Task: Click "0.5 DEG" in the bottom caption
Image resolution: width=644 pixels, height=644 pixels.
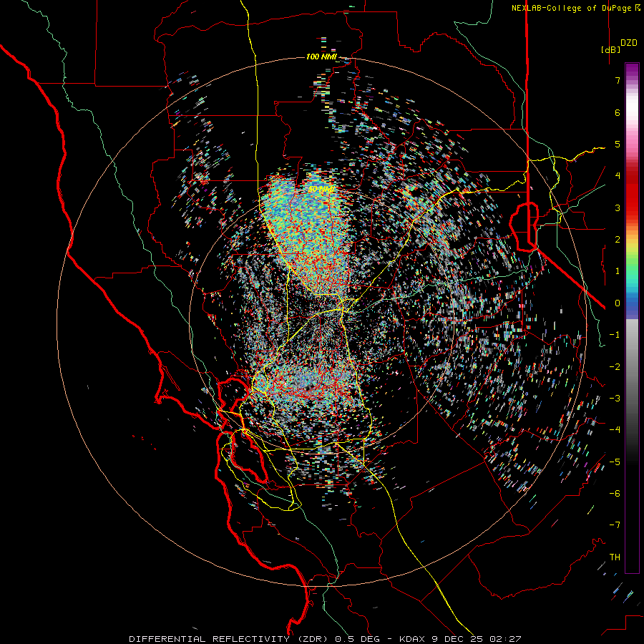Action: [x=358, y=639]
